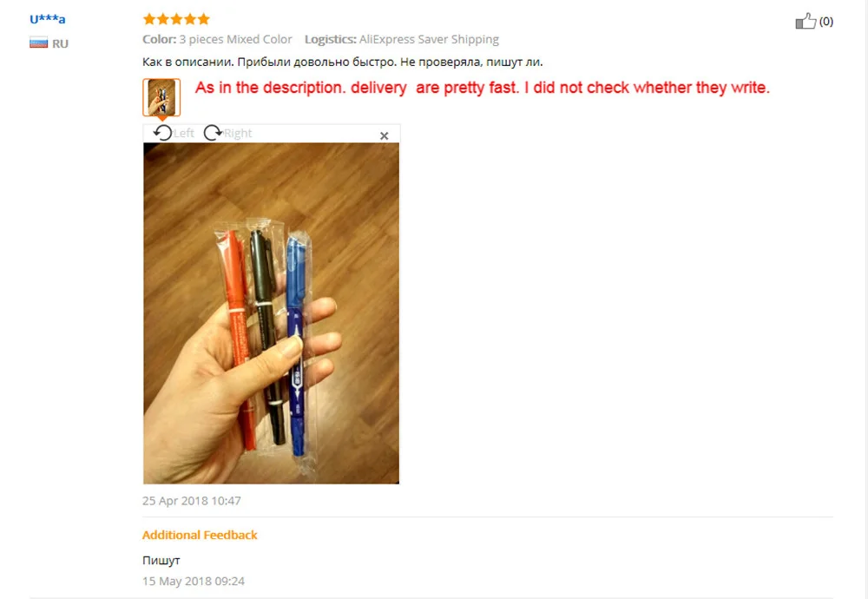Image resolution: width=868 pixels, height=599 pixels.
Task: Click the Additional Feedback heading
Action: tap(200, 535)
